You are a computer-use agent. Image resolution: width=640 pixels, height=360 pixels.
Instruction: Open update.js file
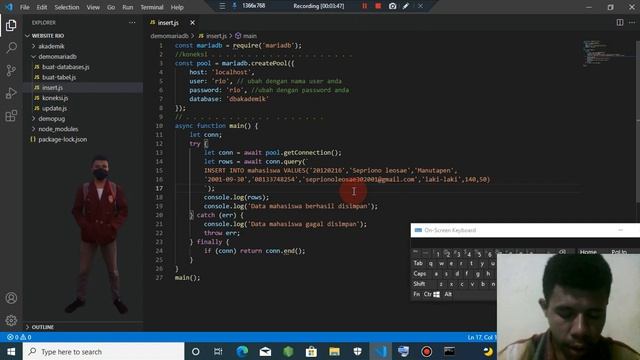pyautogui.click(x=54, y=108)
